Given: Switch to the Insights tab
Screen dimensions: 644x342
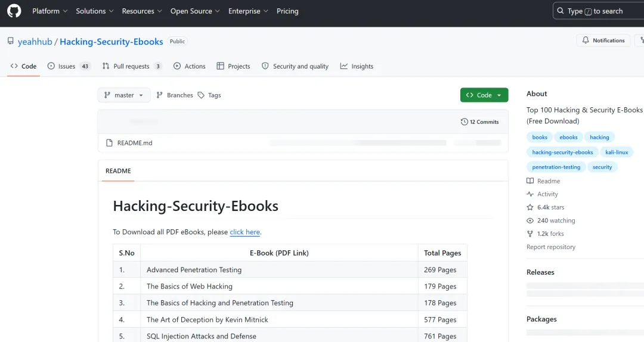Looking at the screenshot, I should click(x=357, y=66).
